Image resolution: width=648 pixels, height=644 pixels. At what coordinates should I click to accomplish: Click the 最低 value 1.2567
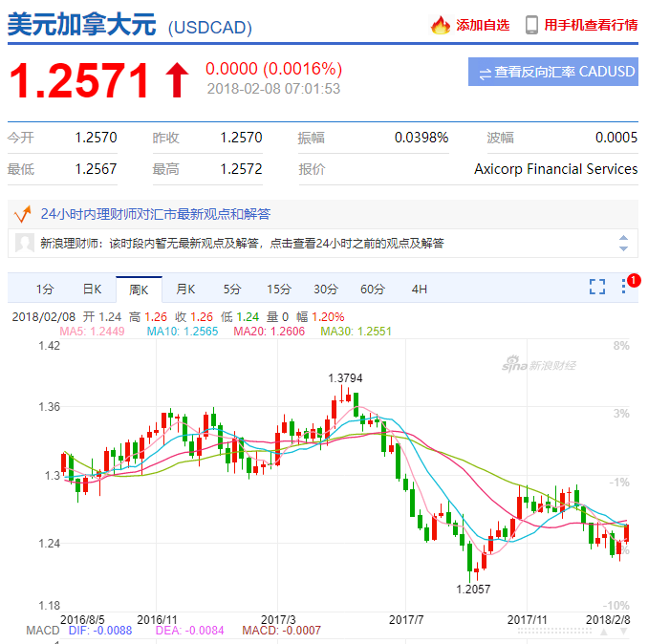pos(96,169)
